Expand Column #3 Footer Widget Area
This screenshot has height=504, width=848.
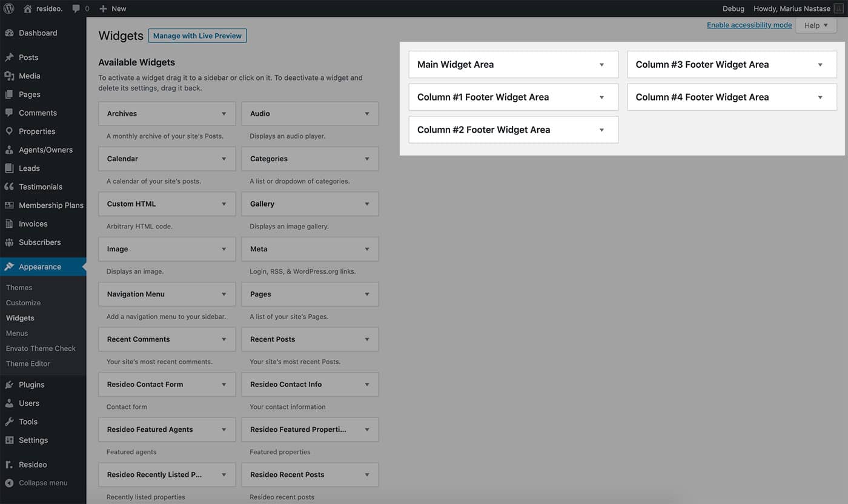pyautogui.click(x=820, y=65)
